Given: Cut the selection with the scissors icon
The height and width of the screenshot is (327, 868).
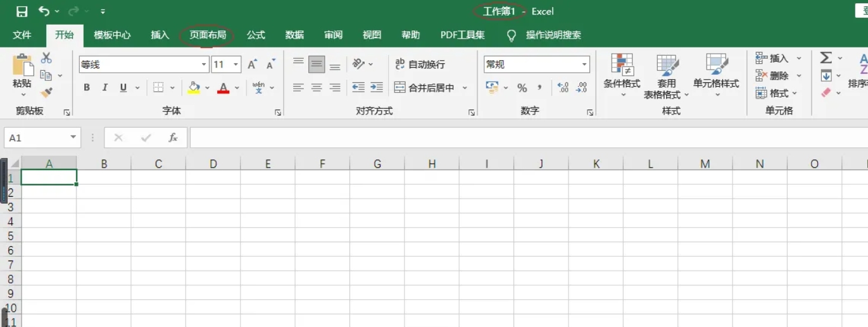Looking at the screenshot, I should 46,58.
